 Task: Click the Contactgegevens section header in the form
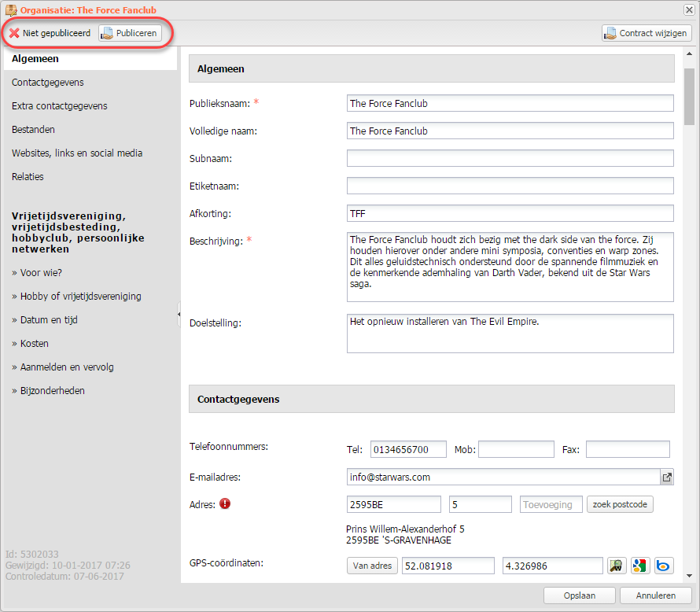[431, 399]
